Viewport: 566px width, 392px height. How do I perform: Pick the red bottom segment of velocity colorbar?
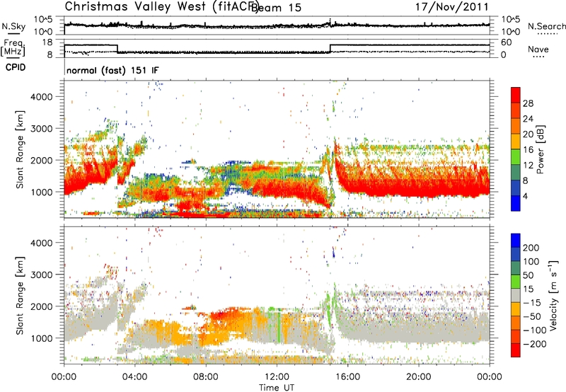[x=516, y=350]
